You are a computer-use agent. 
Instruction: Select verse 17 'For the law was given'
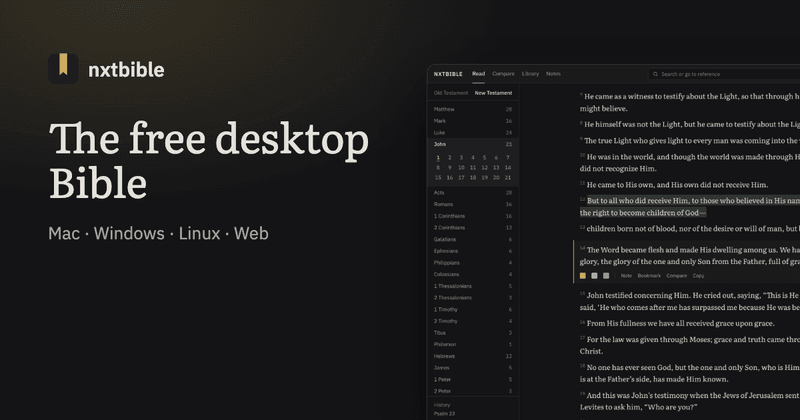[x=690, y=345]
